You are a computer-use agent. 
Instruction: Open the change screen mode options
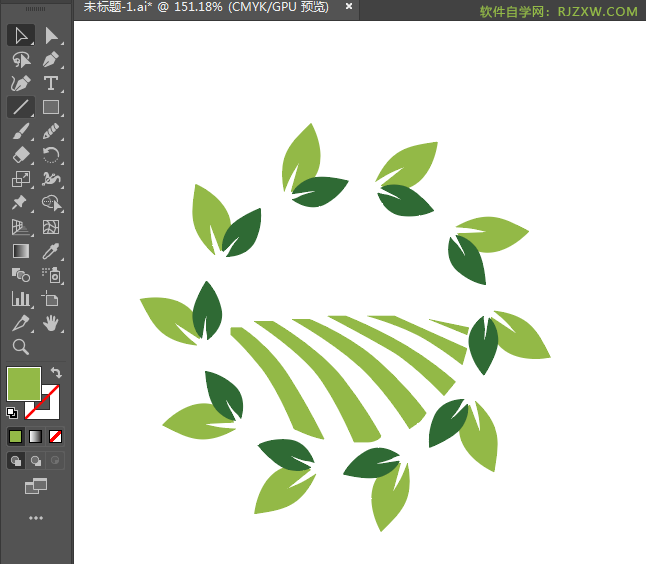(x=36, y=486)
